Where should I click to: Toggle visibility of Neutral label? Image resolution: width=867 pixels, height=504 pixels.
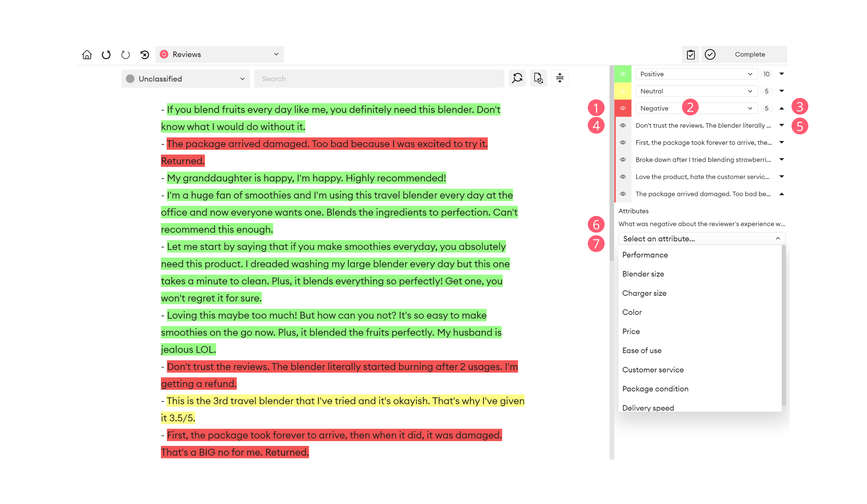tap(623, 91)
